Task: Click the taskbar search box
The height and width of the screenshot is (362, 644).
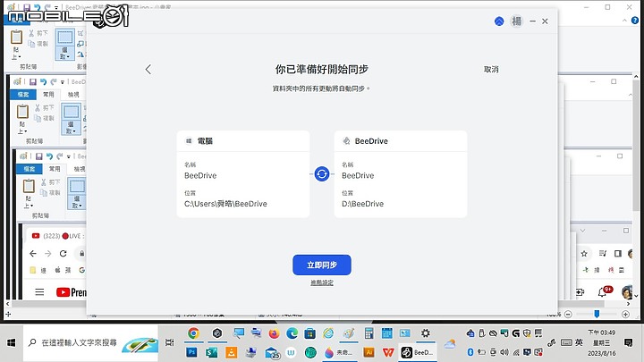Action: pos(90,342)
